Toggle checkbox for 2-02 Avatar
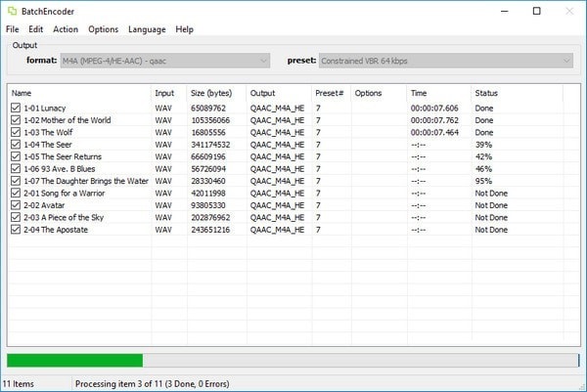 (15, 205)
